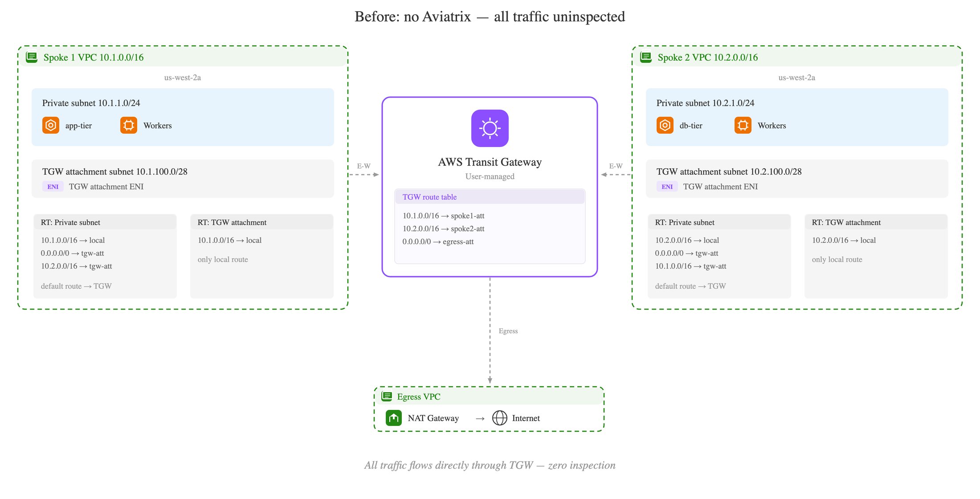980x499 pixels.
Task: Select the "Egress VPC" heading
Action: coord(419,397)
